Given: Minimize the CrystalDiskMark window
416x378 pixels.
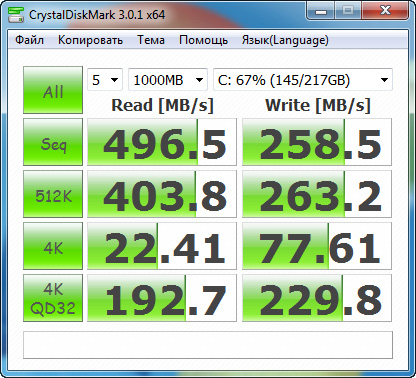Looking at the screenshot, I should tap(321, 11).
